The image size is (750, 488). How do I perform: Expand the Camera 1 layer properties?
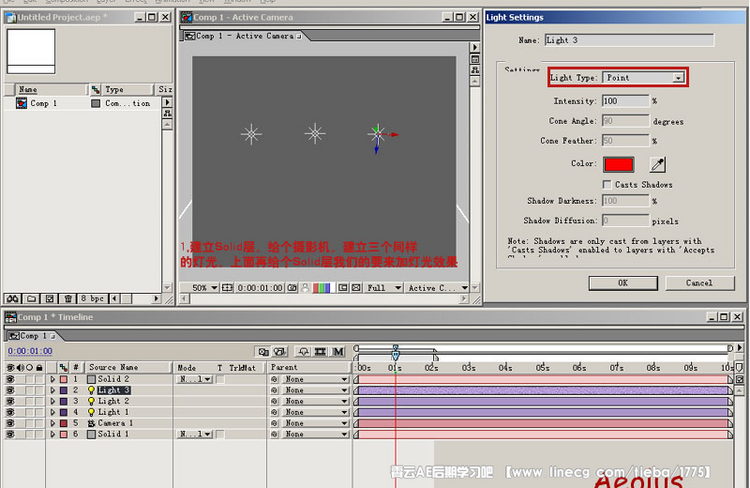(x=53, y=423)
